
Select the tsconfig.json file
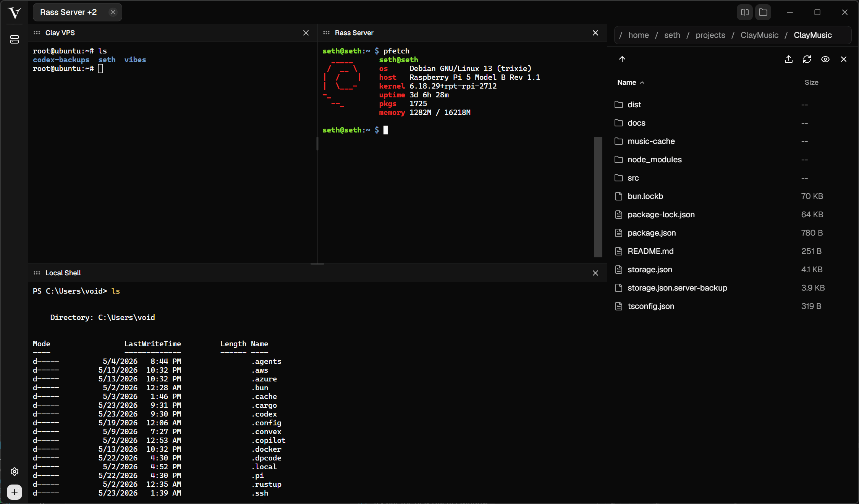tap(733, 306)
